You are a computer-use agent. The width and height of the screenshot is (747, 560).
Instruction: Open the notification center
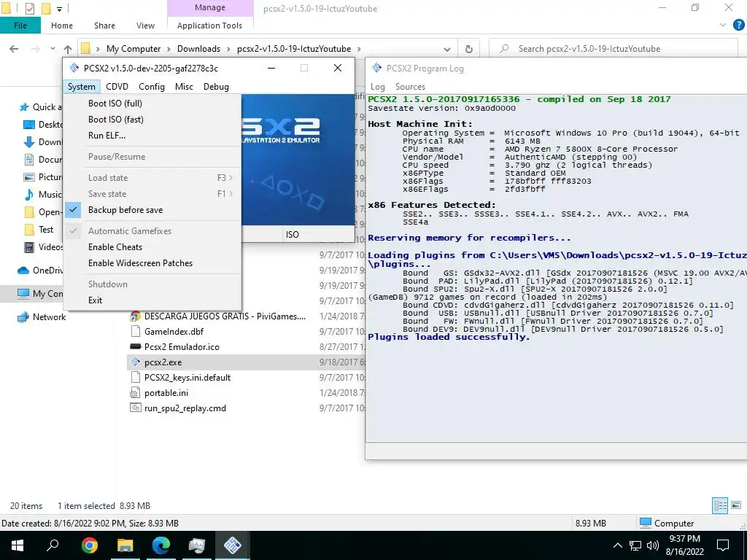point(723,545)
